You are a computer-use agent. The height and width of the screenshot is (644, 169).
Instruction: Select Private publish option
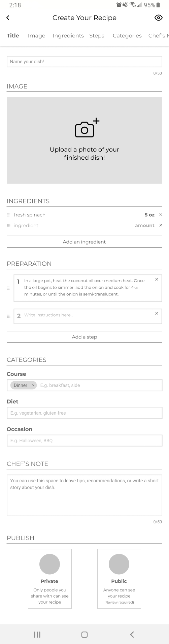tap(50, 579)
